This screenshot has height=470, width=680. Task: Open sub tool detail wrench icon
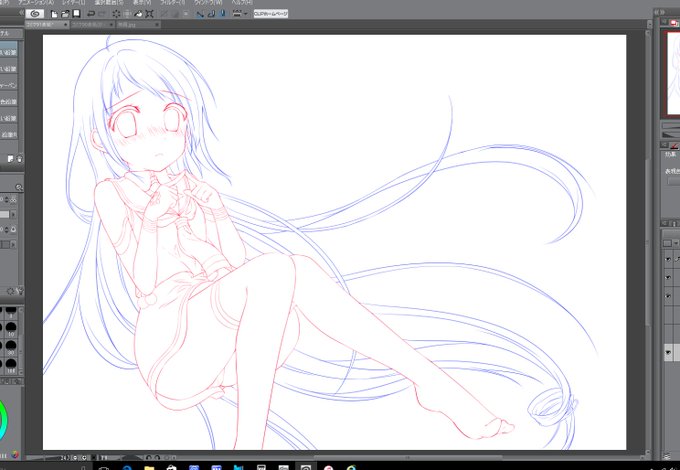[x=20, y=291]
